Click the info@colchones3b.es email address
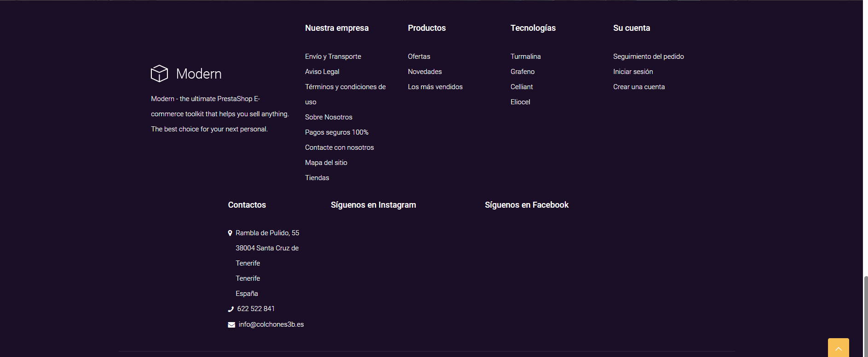Image resolution: width=868 pixels, height=357 pixels. pos(271,324)
